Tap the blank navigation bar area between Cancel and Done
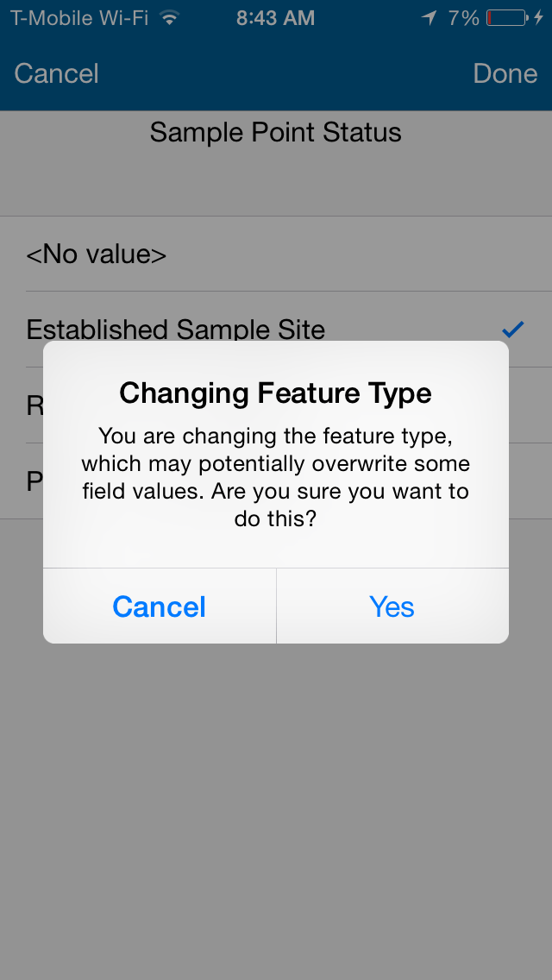 point(285,73)
